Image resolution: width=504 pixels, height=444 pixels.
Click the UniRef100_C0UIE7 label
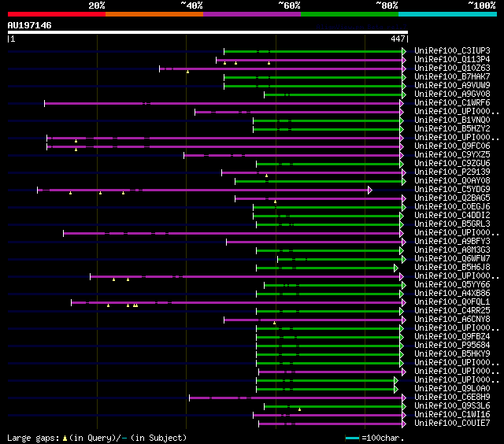(452, 424)
